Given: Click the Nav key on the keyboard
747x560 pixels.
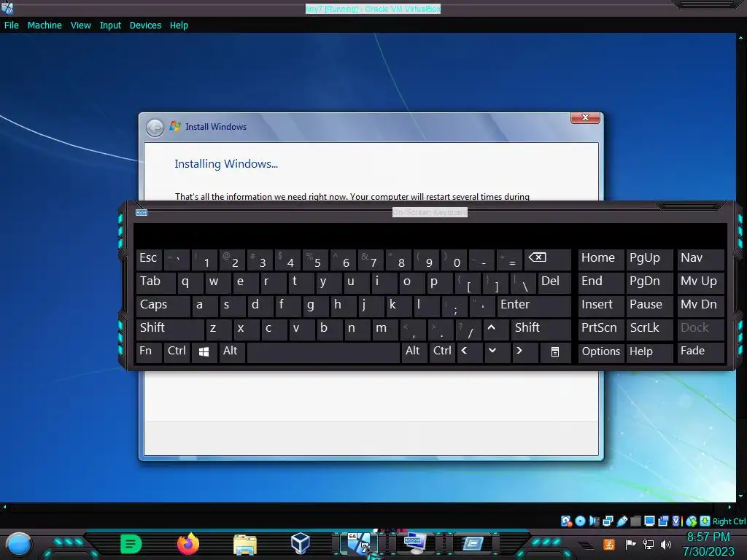Looking at the screenshot, I should click(x=700, y=260).
